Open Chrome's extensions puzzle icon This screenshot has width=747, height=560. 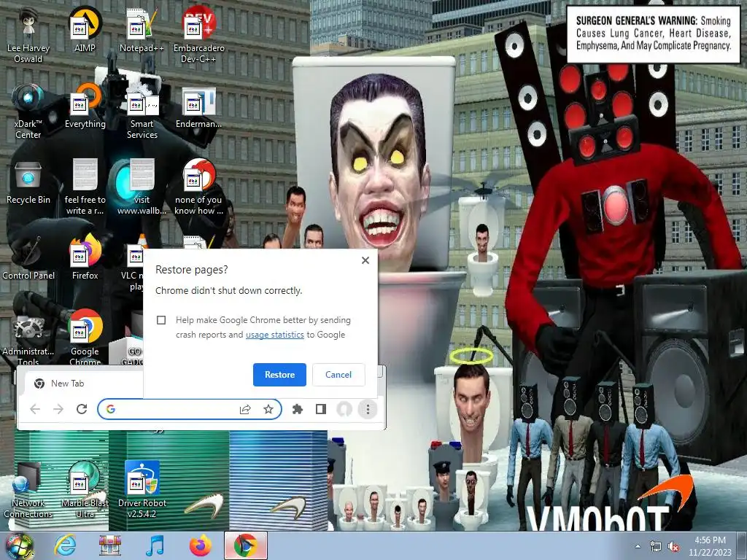[298, 409]
